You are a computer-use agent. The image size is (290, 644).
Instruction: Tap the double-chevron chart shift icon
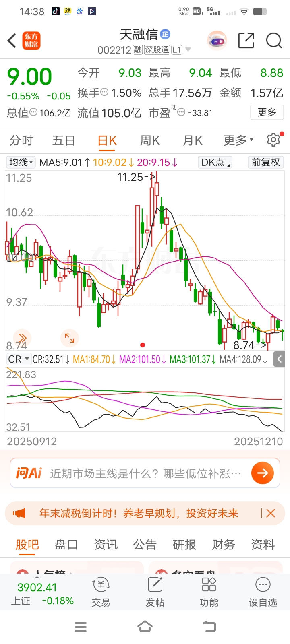click(x=22, y=338)
